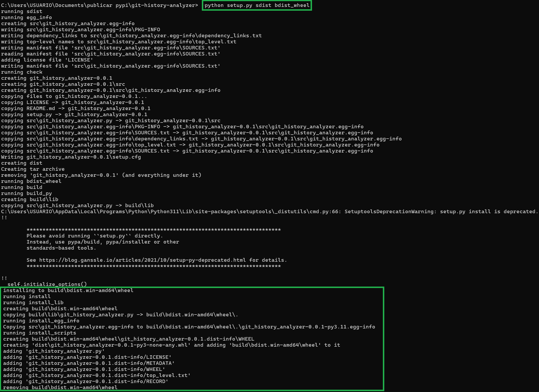This screenshot has height=392, width=539.
Task: Click the line 'creating src\git_history_analyzer.egg-info'
Action: pyautogui.click(x=68, y=23)
